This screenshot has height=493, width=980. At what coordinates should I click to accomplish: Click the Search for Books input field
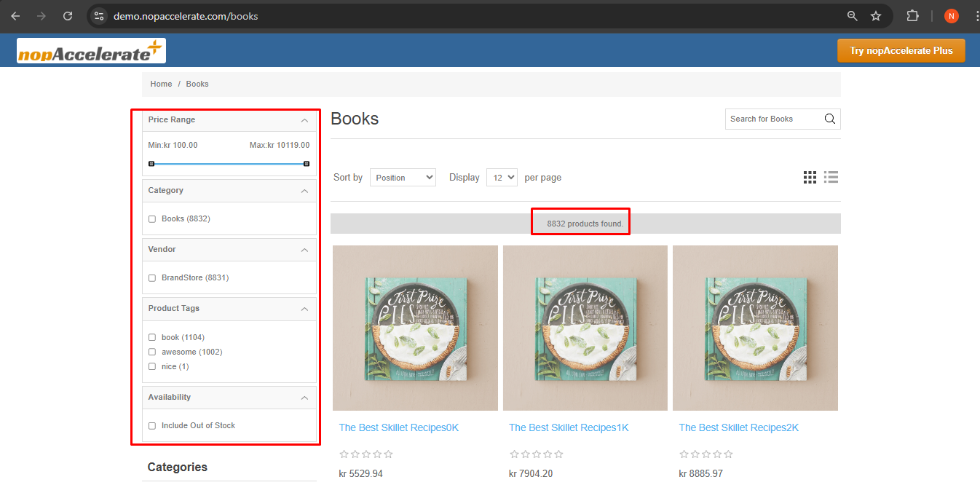pos(773,119)
